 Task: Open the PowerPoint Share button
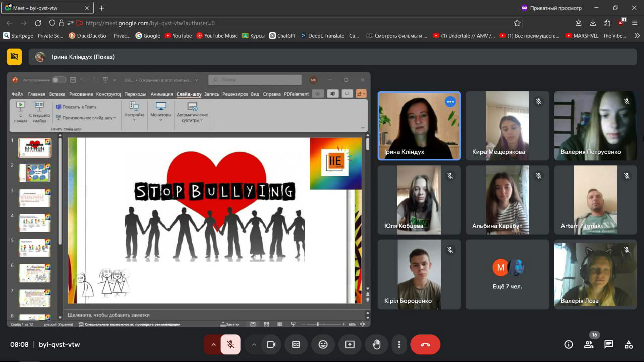[361, 94]
